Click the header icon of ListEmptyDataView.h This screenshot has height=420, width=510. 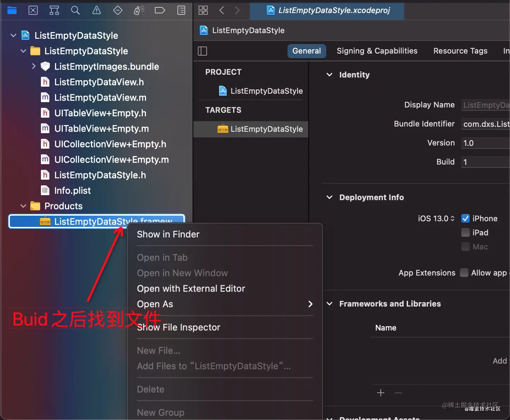45,82
